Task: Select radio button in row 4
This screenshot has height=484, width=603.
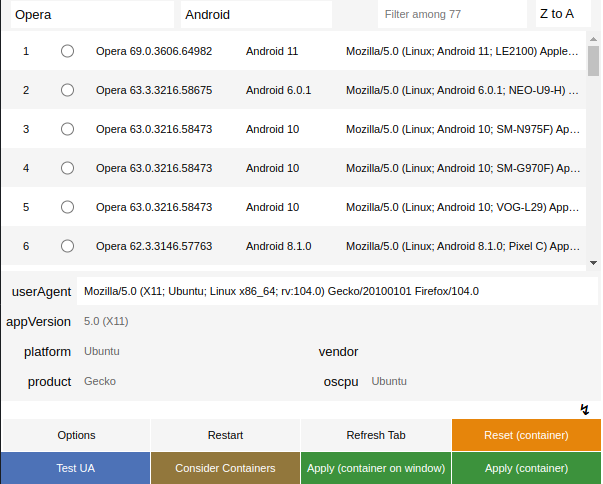Action: click(x=67, y=168)
